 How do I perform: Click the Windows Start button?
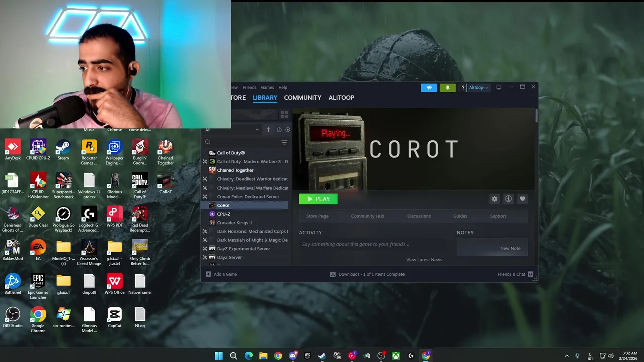click(x=219, y=356)
